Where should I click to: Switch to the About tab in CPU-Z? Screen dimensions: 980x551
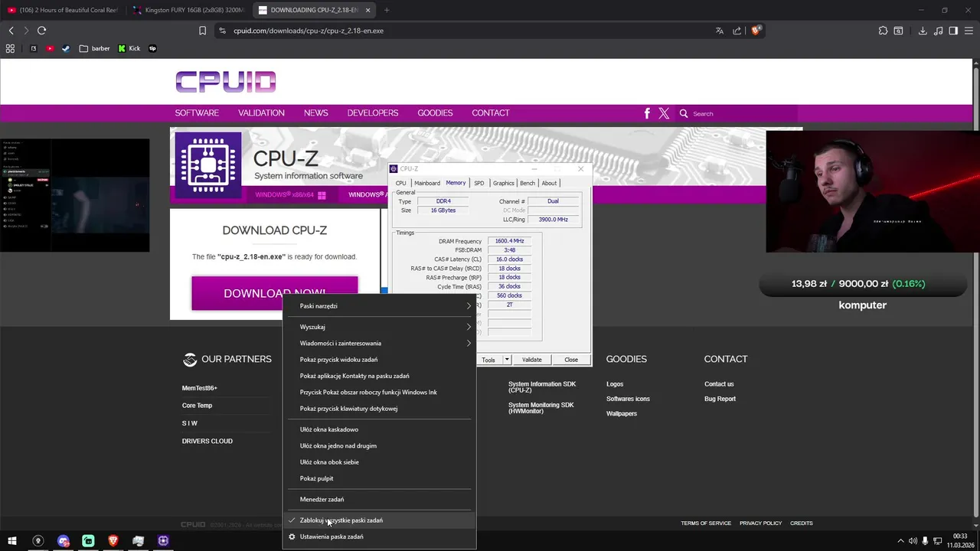(549, 183)
